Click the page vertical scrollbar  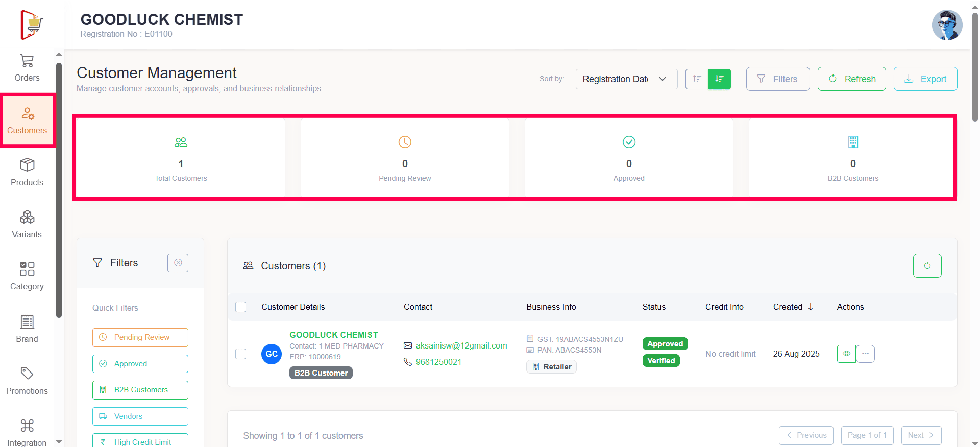click(x=975, y=66)
